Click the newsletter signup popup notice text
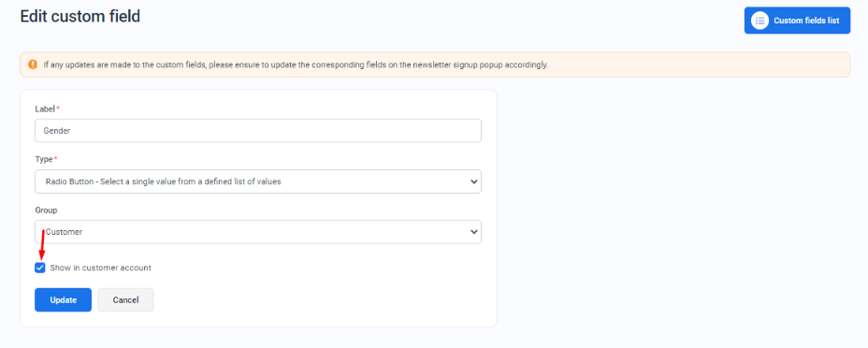The image size is (868, 348). click(296, 65)
